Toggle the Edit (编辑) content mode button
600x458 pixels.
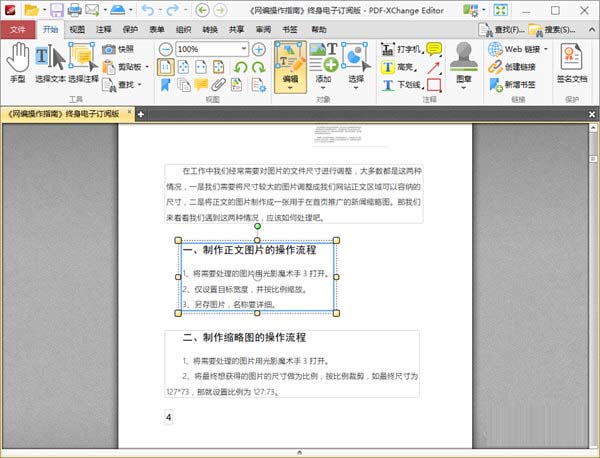pyautogui.click(x=289, y=62)
